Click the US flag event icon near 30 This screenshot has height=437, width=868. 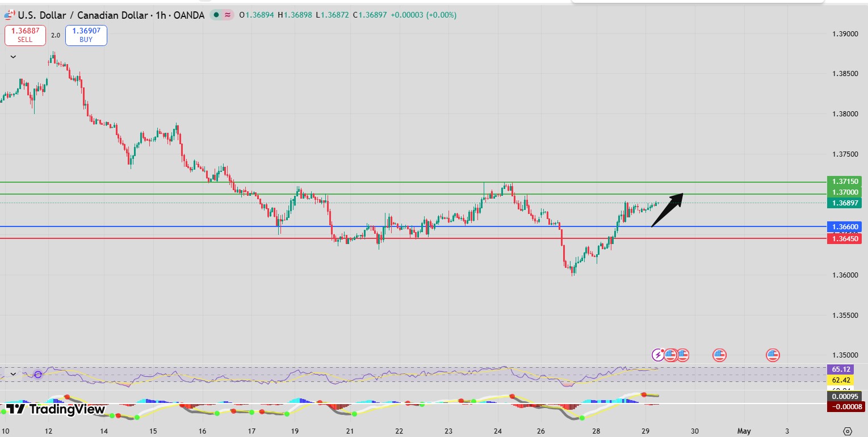point(719,355)
